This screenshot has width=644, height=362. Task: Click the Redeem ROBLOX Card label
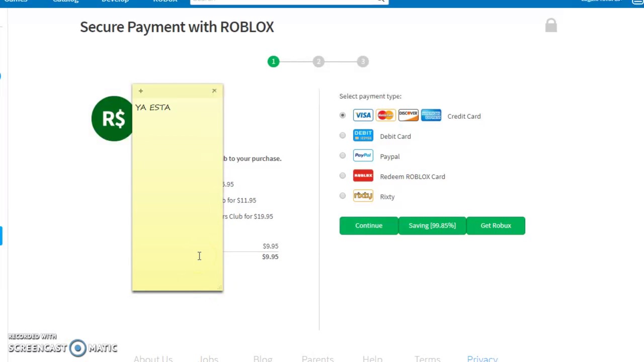413,176
